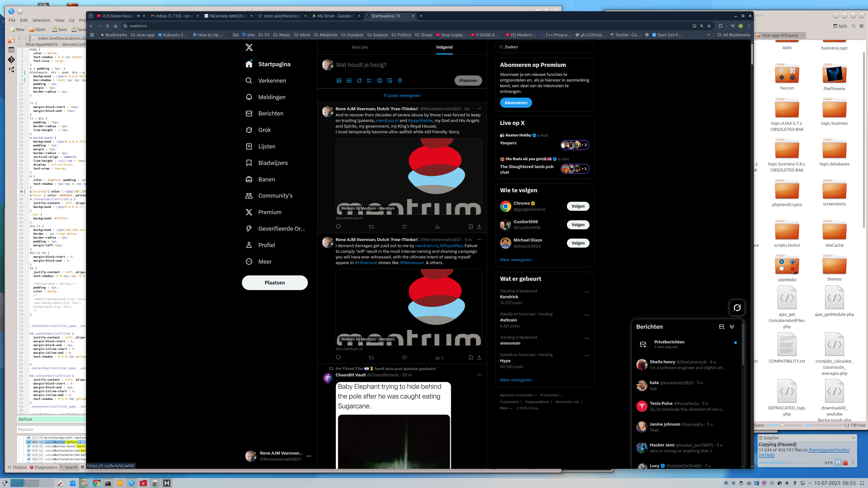The height and width of the screenshot is (488, 868).
Task: Open the Selection menu in Kate
Action: coord(41,20)
